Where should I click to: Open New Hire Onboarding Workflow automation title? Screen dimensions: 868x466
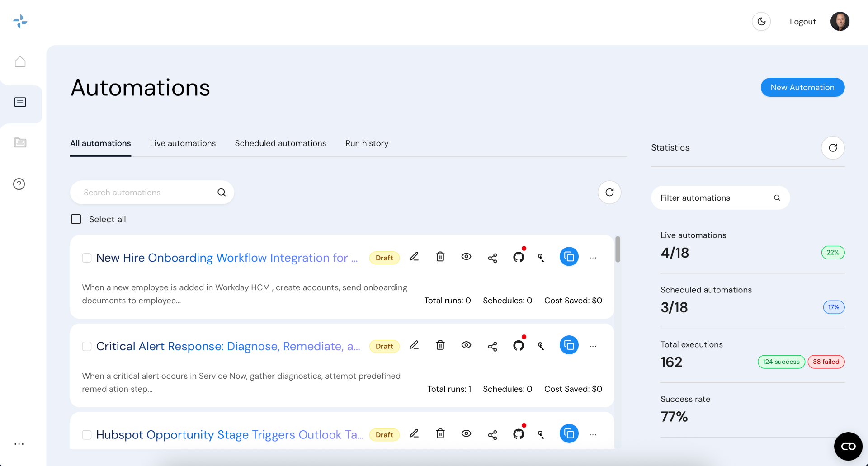(x=227, y=258)
